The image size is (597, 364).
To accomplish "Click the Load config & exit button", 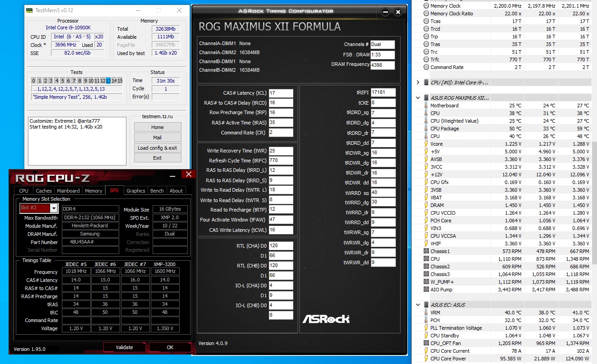I will pyautogui.click(x=158, y=148).
